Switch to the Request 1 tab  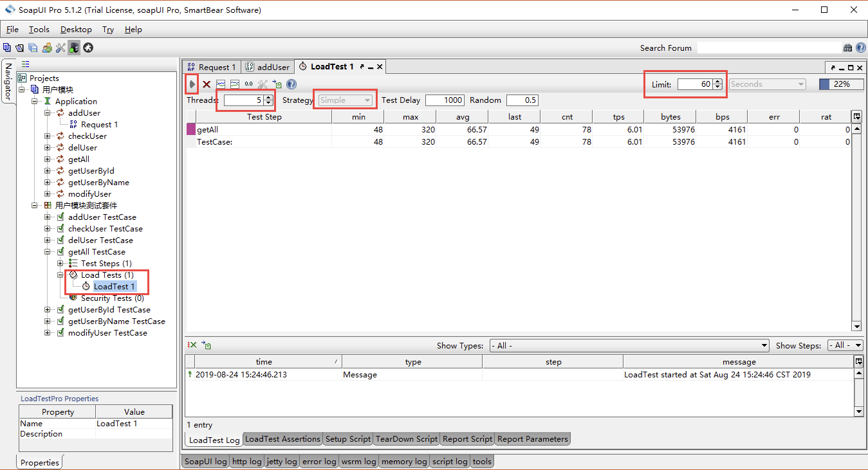pyautogui.click(x=211, y=67)
